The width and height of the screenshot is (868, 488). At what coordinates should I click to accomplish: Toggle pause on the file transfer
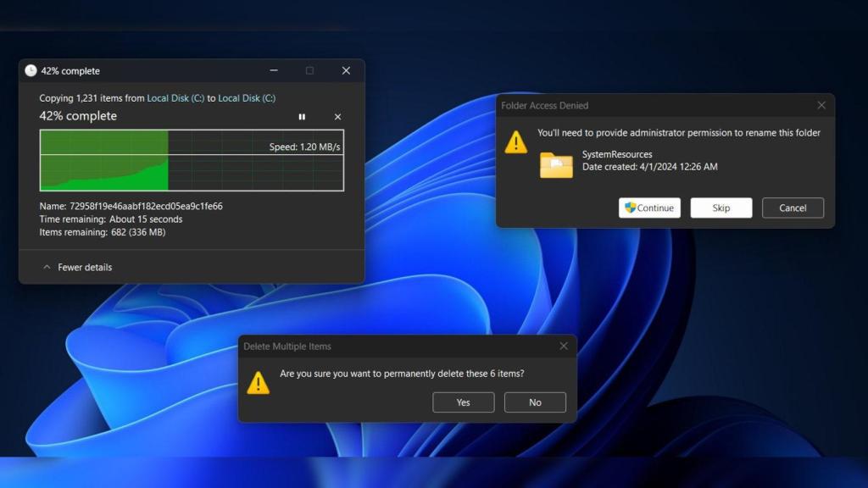click(302, 117)
